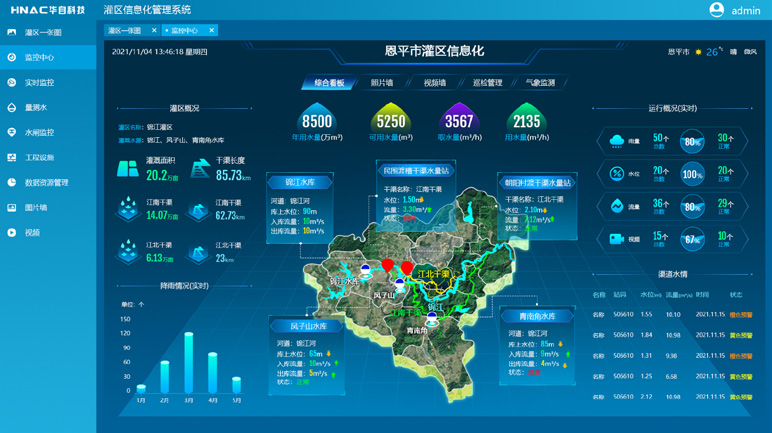Click the 数据资源管理 pie chart icon
The image size is (772, 433).
coord(12,183)
